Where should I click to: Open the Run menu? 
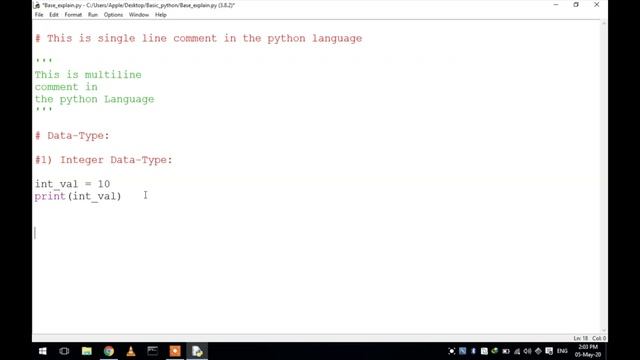pos(93,15)
